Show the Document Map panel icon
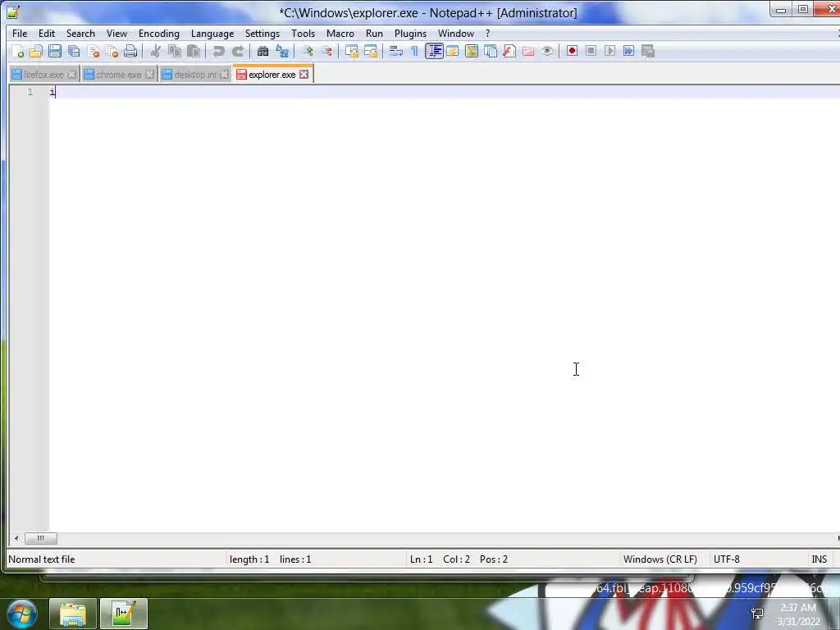Screen dimensions: 840x630 click(x=472, y=52)
